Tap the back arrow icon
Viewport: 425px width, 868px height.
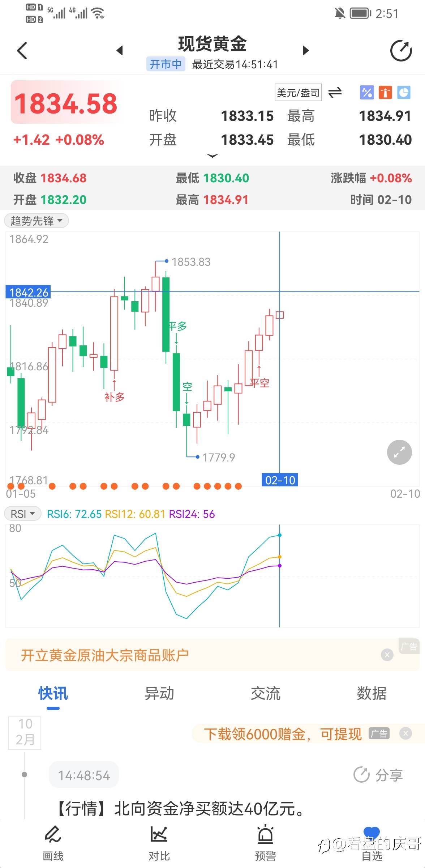(x=22, y=51)
